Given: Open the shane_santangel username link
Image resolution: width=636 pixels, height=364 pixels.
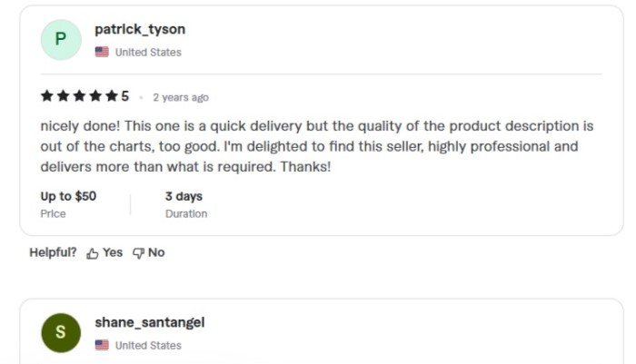Looking at the screenshot, I should pos(149,323).
